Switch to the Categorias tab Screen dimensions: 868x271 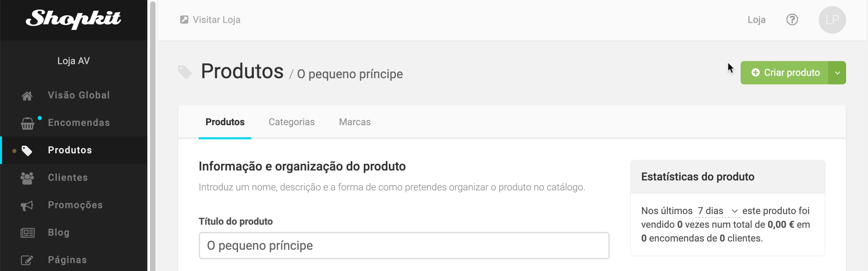pyautogui.click(x=292, y=122)
